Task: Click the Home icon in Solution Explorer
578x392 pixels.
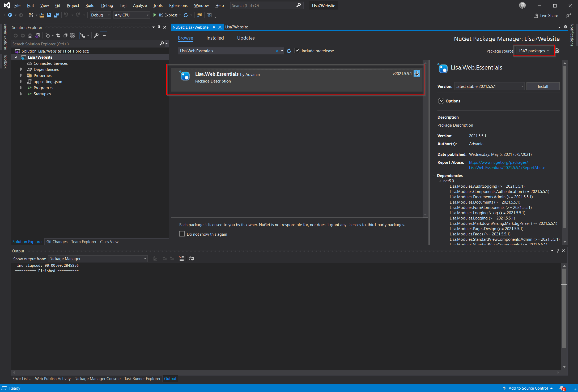Action: [30, 36]
